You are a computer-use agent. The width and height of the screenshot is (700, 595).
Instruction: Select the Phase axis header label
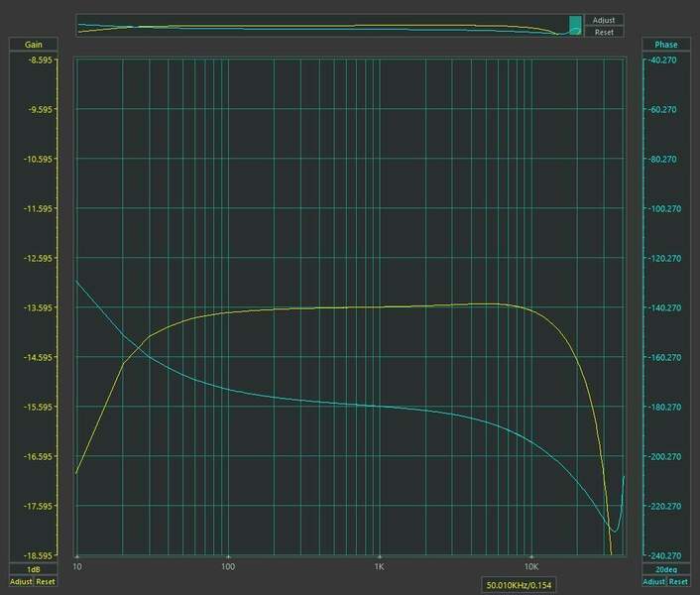[664, 45]
